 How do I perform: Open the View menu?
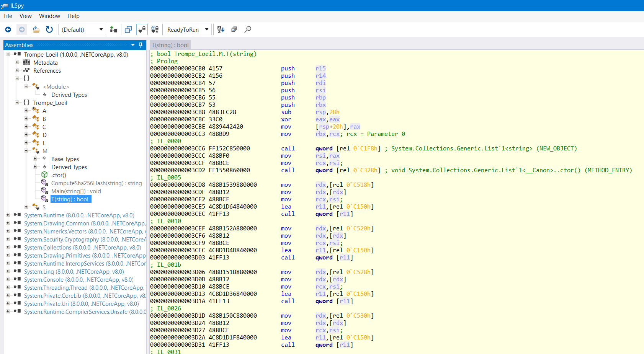[26, 16]
